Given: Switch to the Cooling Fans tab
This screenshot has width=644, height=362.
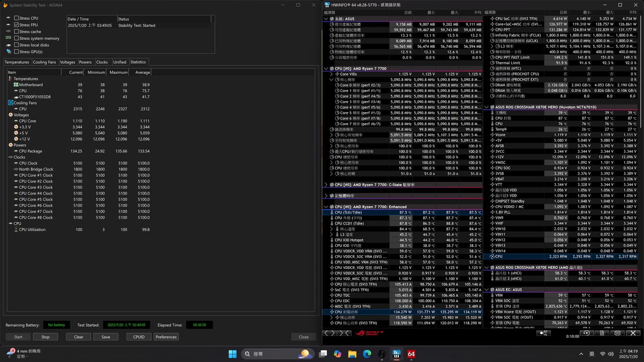Looking at the screenshot, I should [44, 62].
